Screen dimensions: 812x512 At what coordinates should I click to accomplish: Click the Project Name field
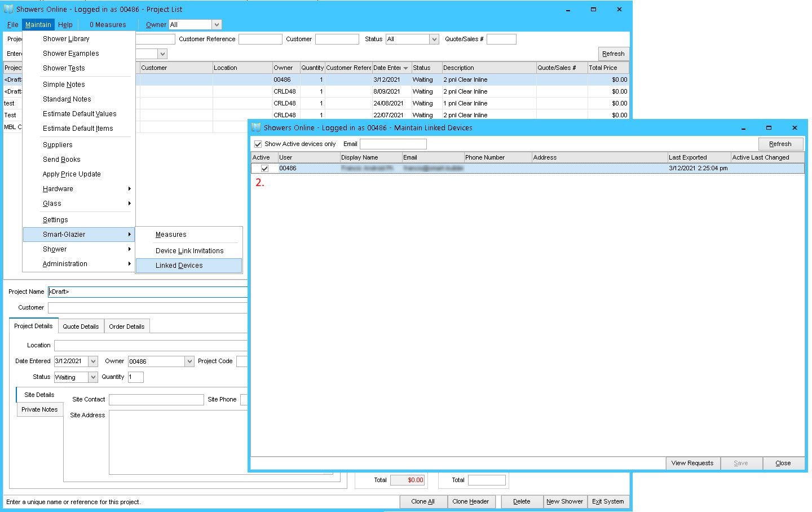coord(148,292)
